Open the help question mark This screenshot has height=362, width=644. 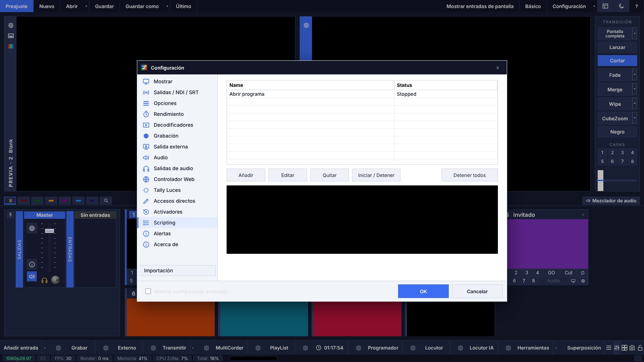636,6
